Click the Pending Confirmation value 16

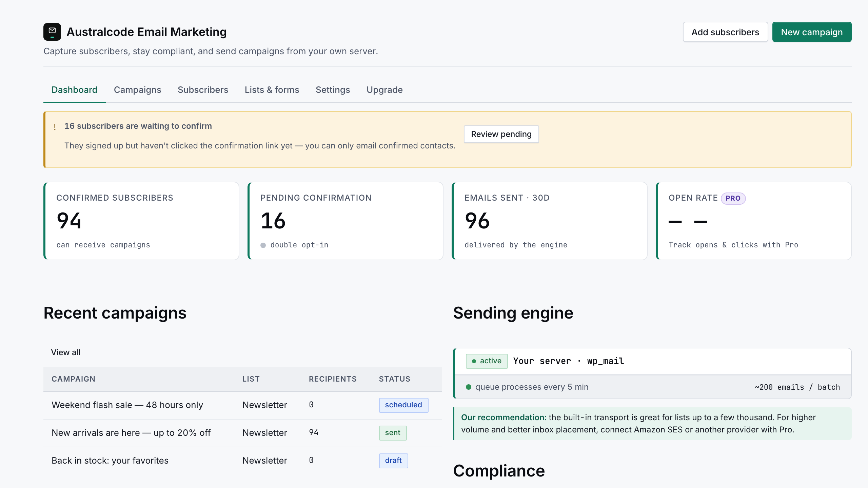coord(273,221)
